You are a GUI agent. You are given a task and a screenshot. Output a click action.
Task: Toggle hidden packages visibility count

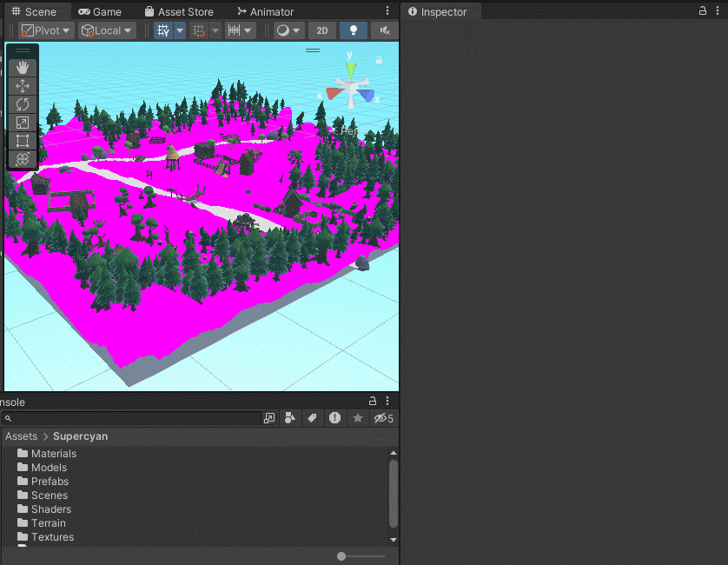point(383,418)
